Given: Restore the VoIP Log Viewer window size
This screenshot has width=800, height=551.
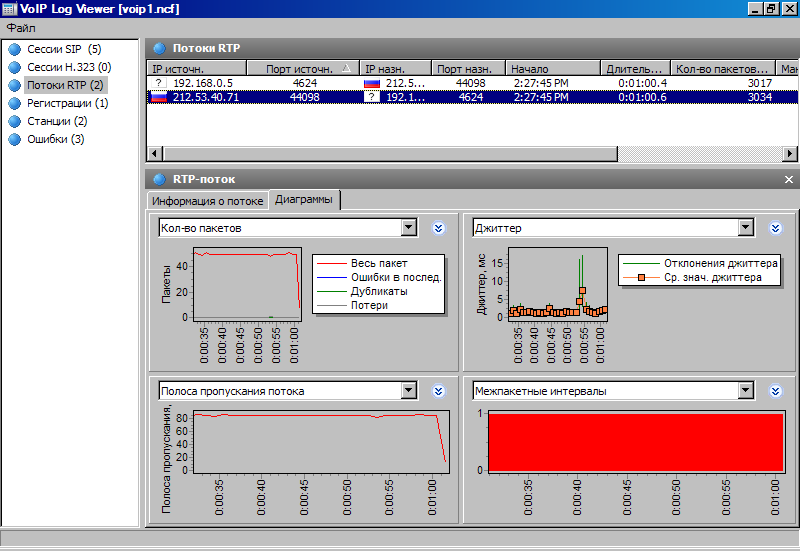Looking at the screenshot, I should [770, 9].
